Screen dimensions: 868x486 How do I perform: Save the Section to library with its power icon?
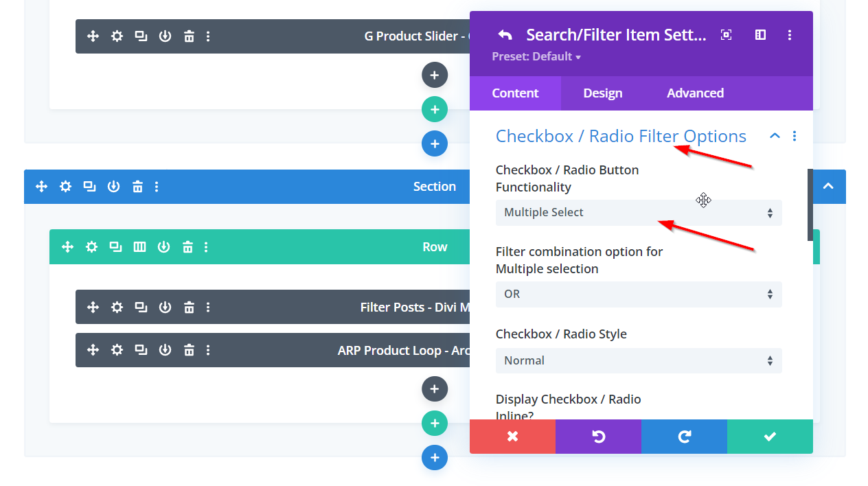113,187
